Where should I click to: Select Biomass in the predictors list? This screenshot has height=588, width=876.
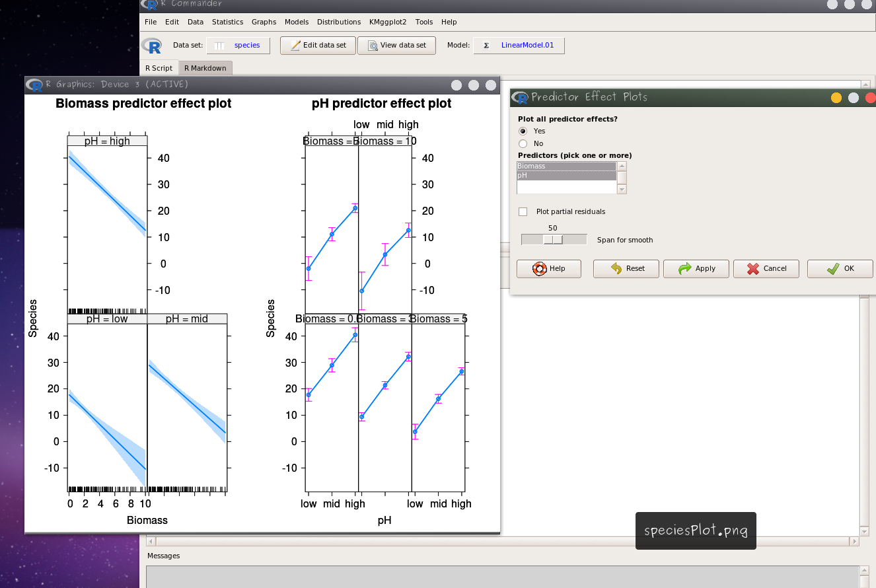click(x=566, y=166)
